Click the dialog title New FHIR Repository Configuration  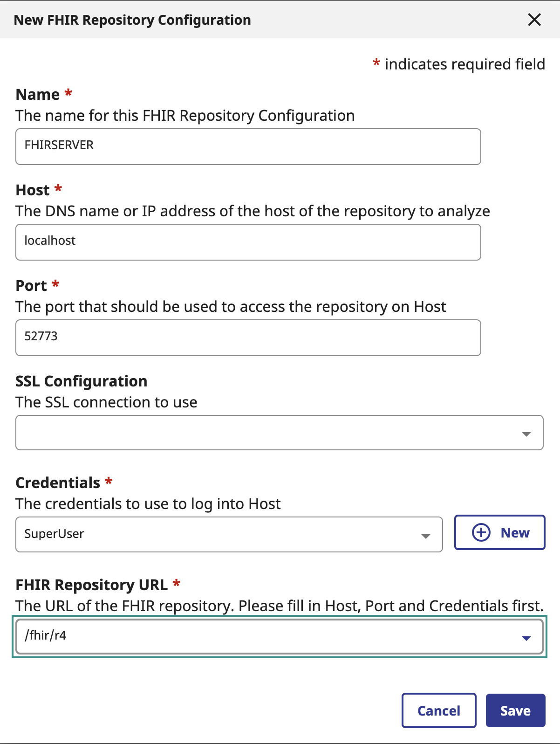(x=132, y=20)
